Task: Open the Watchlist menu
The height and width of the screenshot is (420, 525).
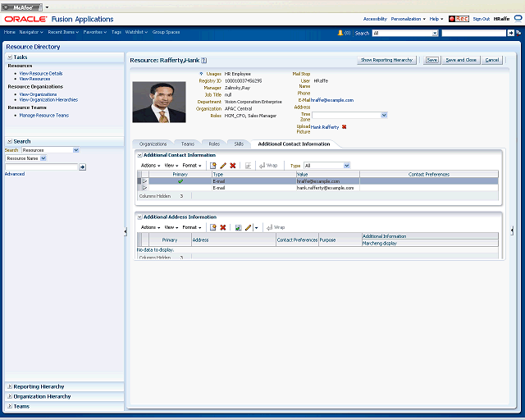Action: 136,32
